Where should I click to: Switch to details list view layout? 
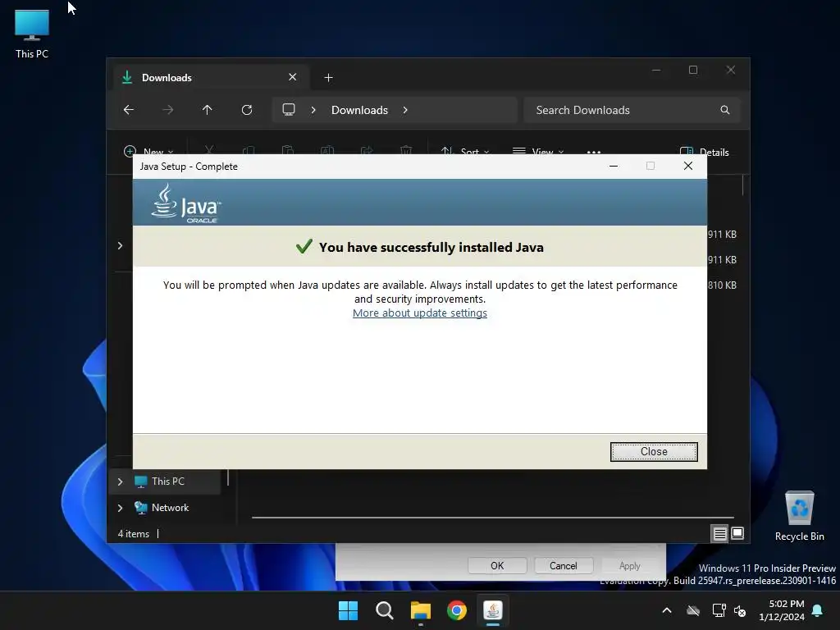tap(719, 533)
